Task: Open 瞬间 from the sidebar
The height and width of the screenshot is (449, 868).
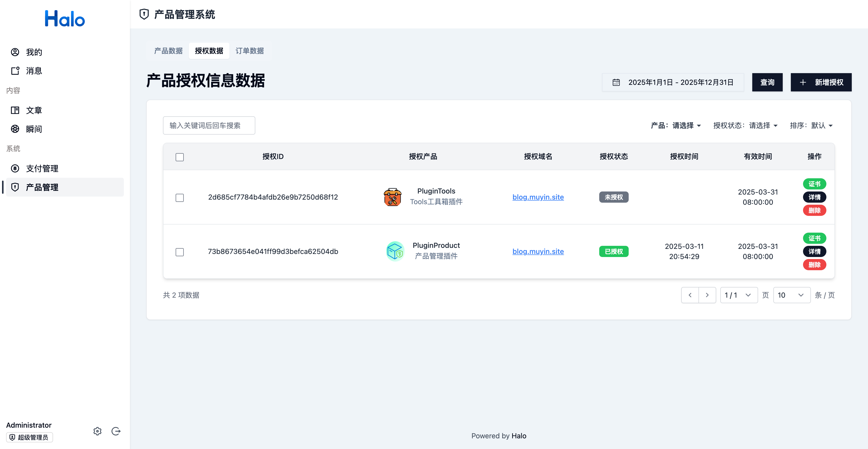Action: [34, 129]
